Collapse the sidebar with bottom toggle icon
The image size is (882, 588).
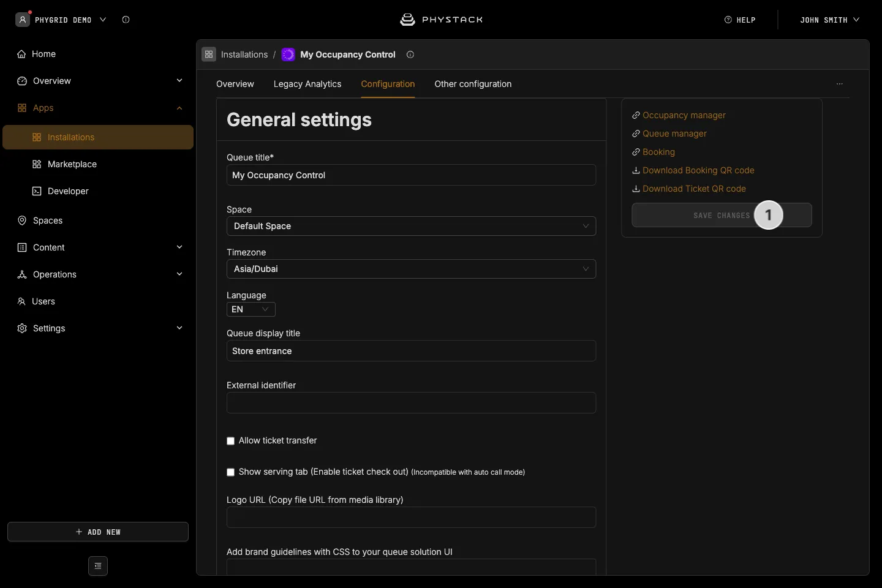point(98,566)
